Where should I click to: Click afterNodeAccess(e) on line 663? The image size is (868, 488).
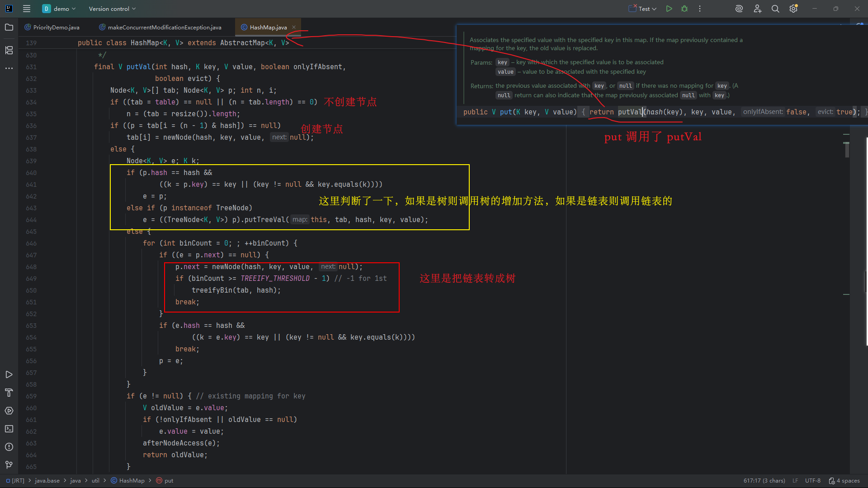point(181,443)
